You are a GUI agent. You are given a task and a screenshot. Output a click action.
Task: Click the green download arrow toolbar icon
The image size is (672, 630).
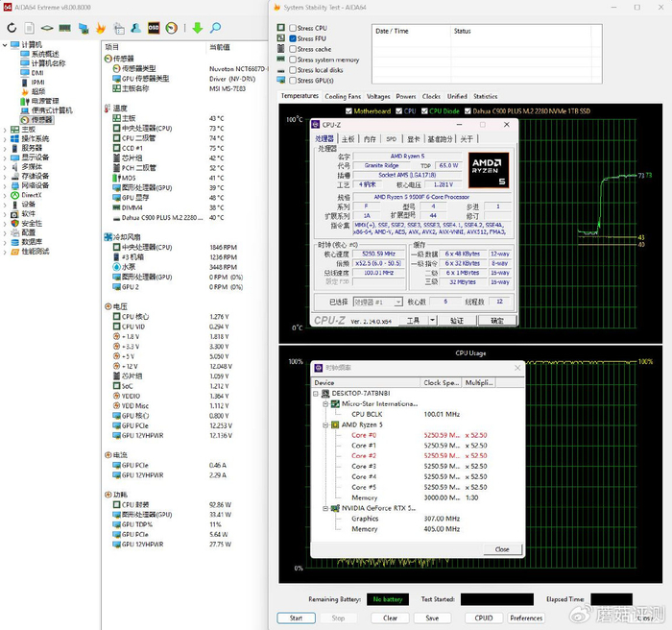click(197, 28)
